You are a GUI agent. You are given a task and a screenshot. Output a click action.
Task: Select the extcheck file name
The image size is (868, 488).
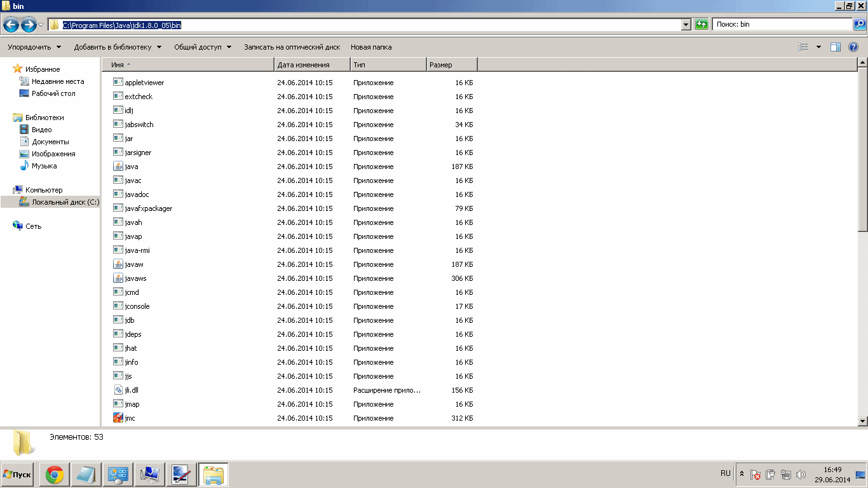pos(139,97)
